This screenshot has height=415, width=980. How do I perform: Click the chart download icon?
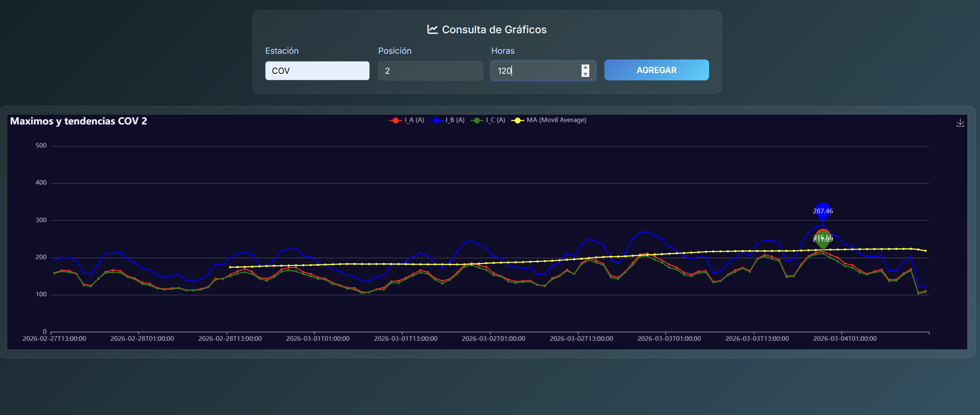tap(960, 123)
